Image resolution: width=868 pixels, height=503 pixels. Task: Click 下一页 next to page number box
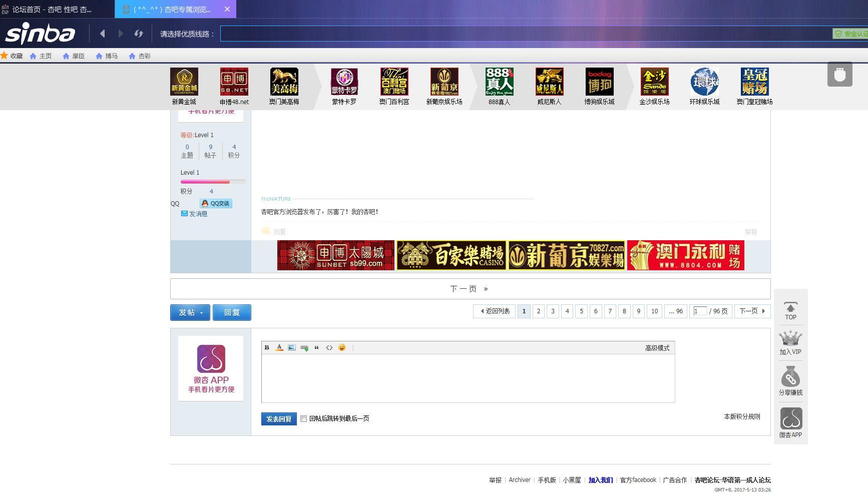pos(752,311)
